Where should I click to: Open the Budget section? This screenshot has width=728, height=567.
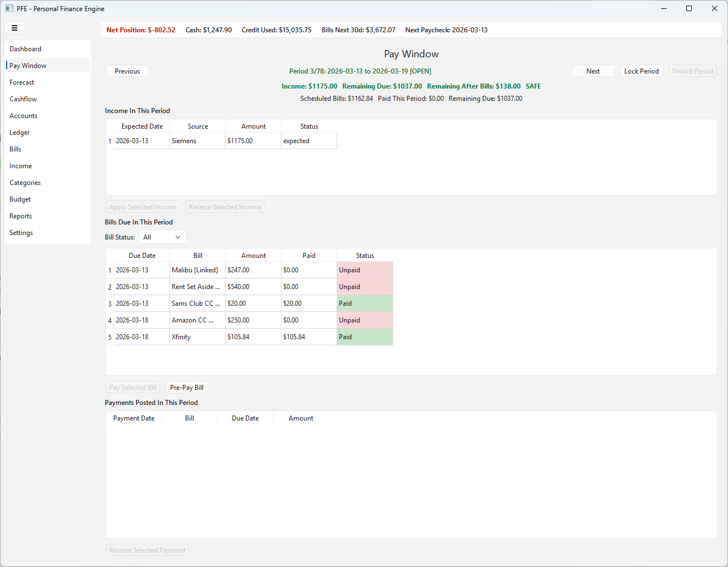tap(20, 199)
